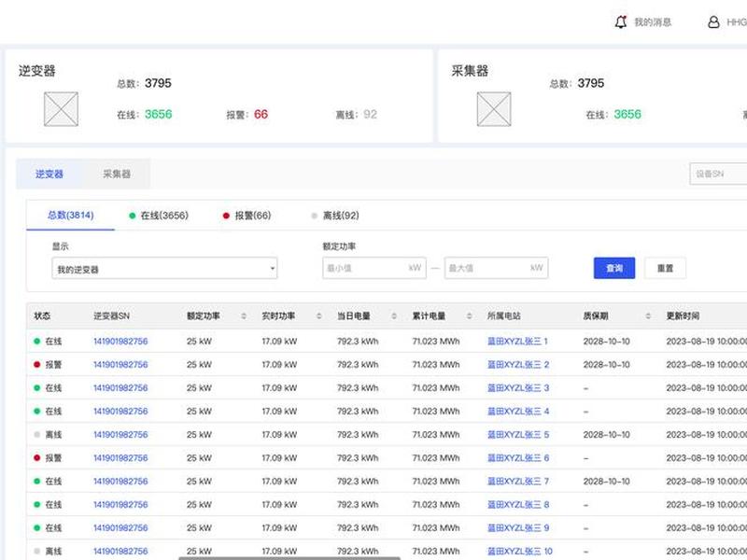Open station link 蓝田XYZL张三 6
Image resolution: width=747 pixels, height=560 pixels.
[518, 458]
